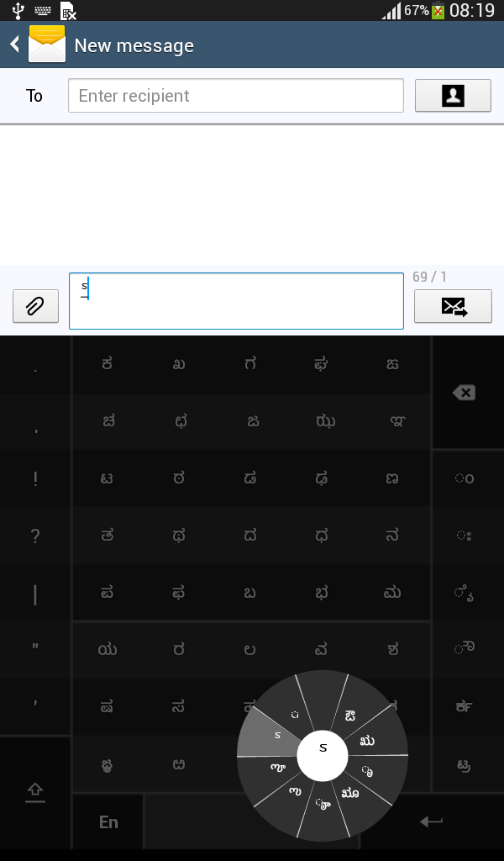The image size is (504, 861).
Task: Tap the question mark key
Action: (x=35, y=536)
